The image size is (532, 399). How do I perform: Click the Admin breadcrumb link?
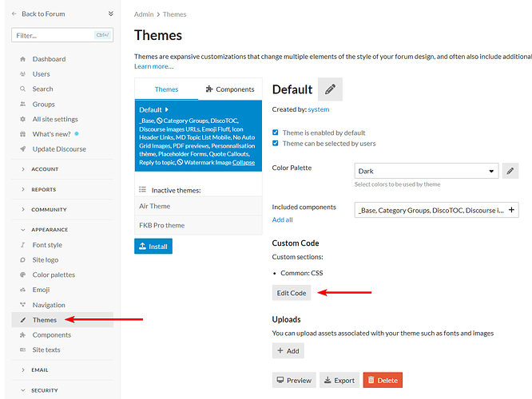pos(144,14)
